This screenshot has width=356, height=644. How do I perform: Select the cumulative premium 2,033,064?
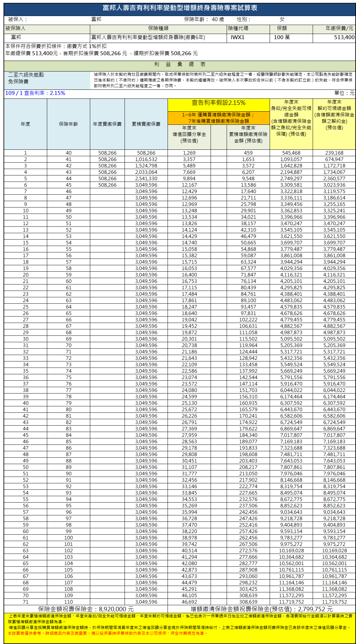pyautogui.click(x=146, y=172)
